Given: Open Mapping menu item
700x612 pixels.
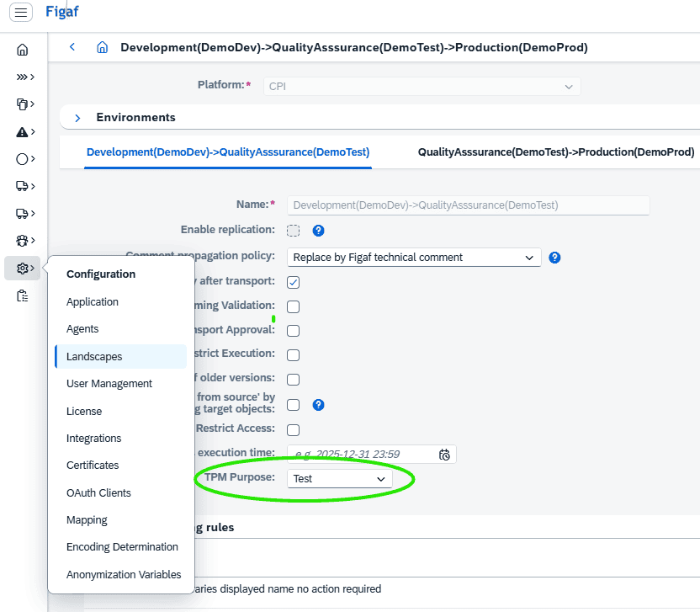Looking at the screenshot, I should click(87, 520).
